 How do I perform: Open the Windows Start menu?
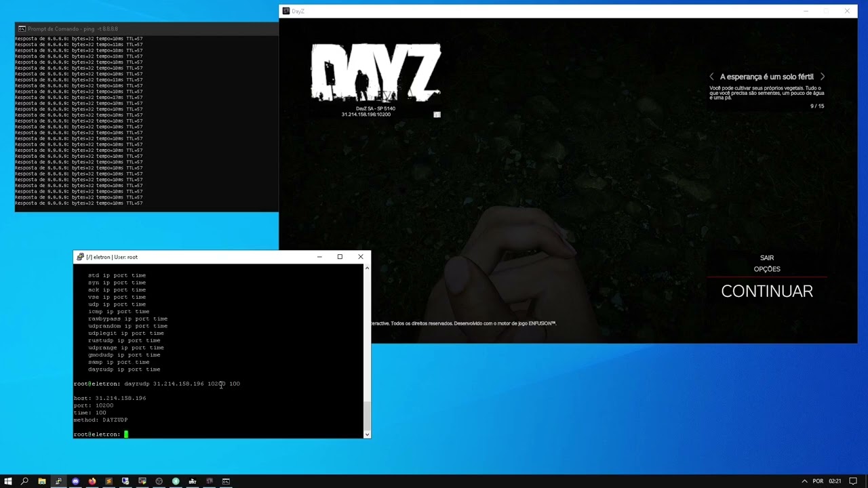point(8,481)
